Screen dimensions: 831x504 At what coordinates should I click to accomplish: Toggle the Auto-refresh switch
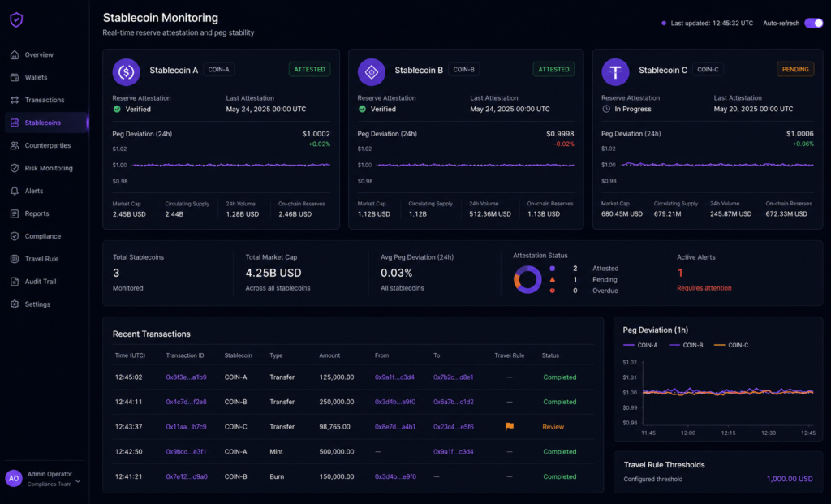point(813,24)
